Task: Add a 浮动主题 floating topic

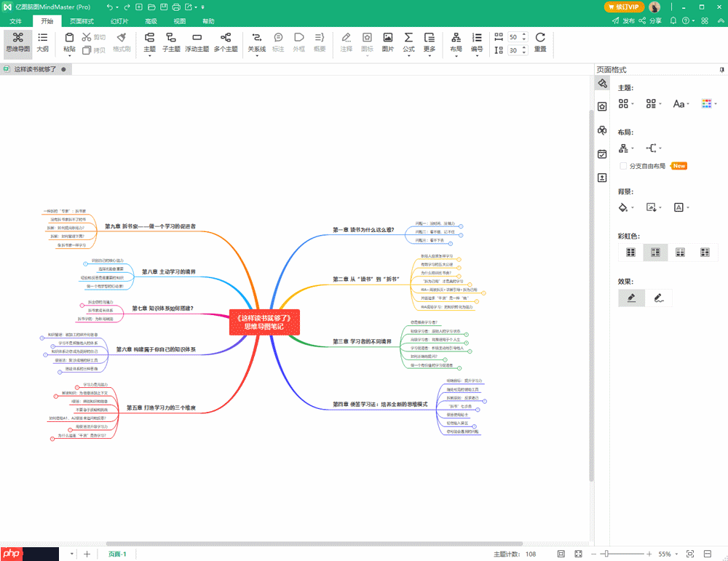Action: click(197, 43)
